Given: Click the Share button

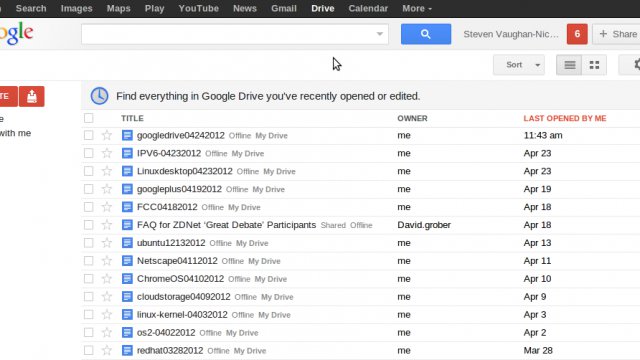Looking at the screenshot, I should (x=617, y=34).
